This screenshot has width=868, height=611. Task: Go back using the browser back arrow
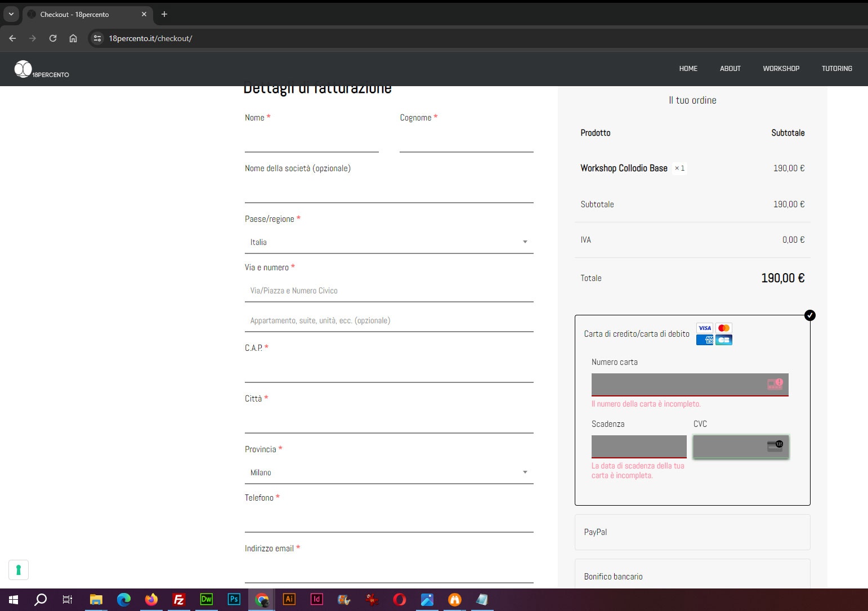tap(12, 38)
